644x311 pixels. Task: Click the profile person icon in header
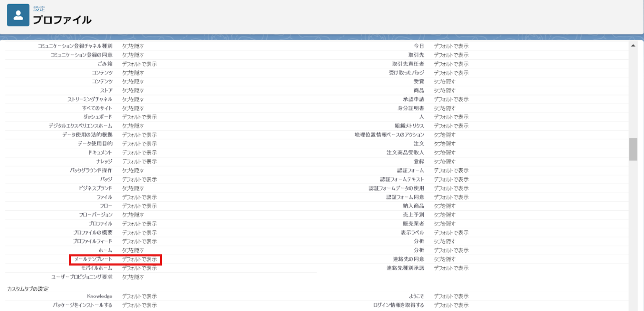tap(18, 15)
